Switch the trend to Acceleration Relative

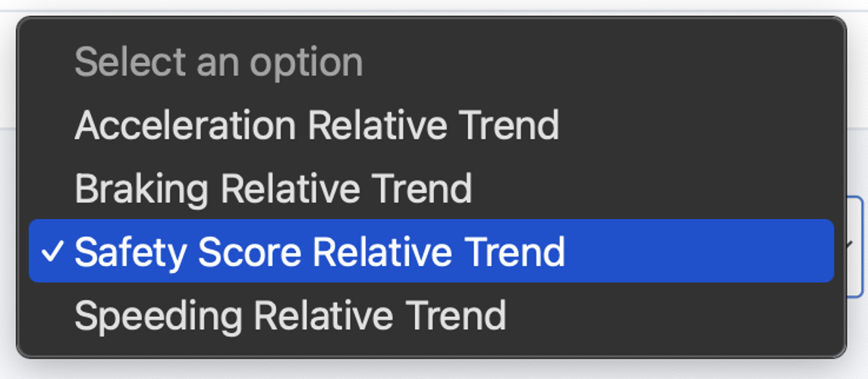431,125
